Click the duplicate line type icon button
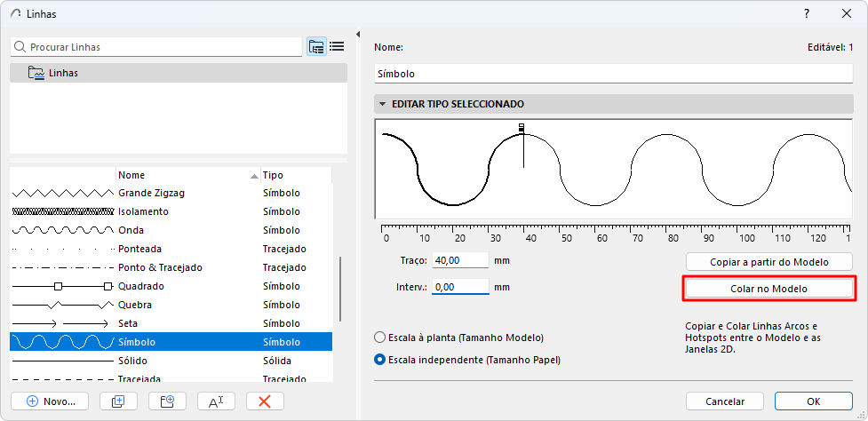The width and height of the screenshot is (868, 421). click(118, 401)
